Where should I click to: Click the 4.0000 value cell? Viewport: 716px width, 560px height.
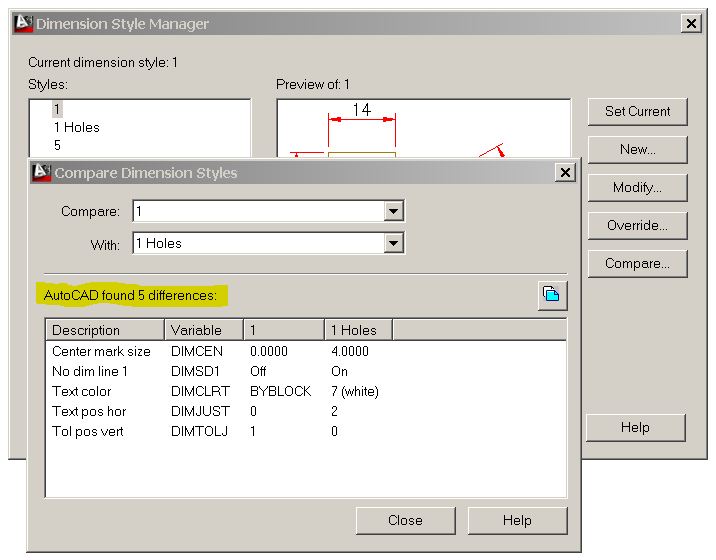click(350, 351)
